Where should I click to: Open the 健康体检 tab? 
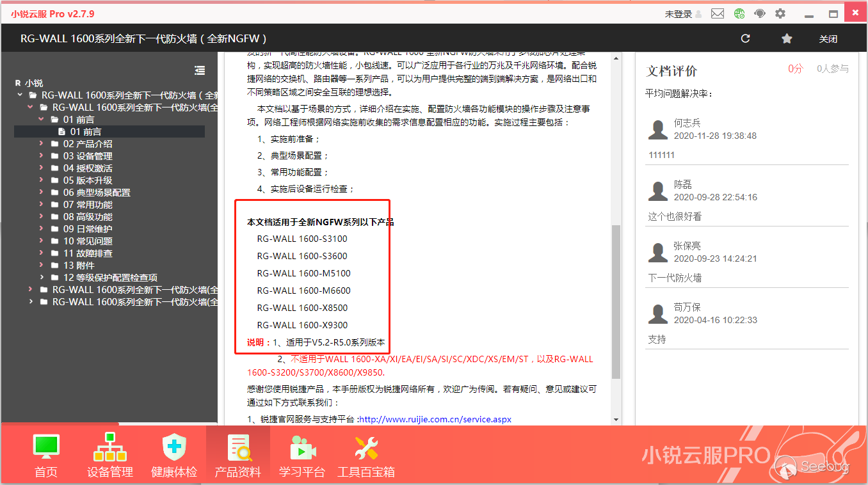174,456
